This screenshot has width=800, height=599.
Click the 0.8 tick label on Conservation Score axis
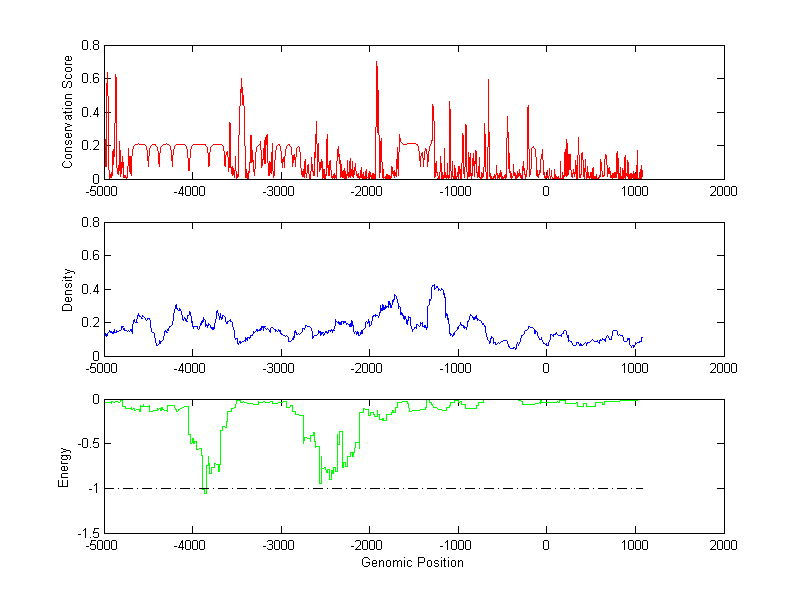90,46
